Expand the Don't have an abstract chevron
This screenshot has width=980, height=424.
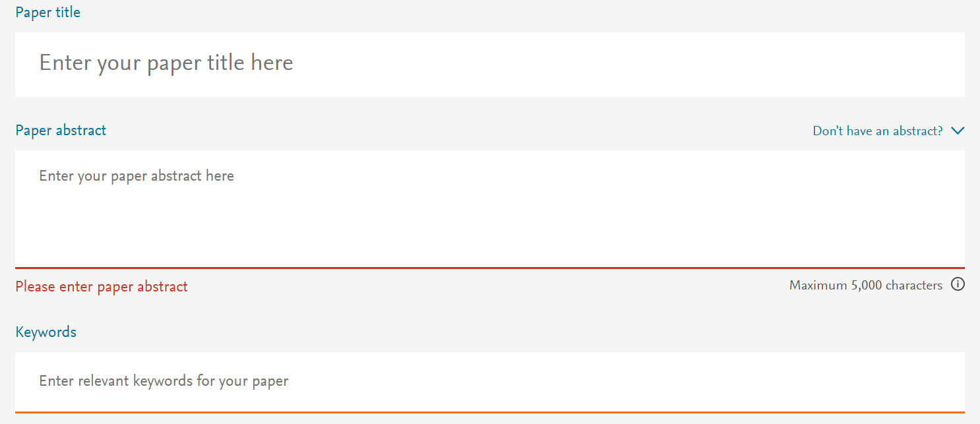pyautogui.click(x=958, y=131)
